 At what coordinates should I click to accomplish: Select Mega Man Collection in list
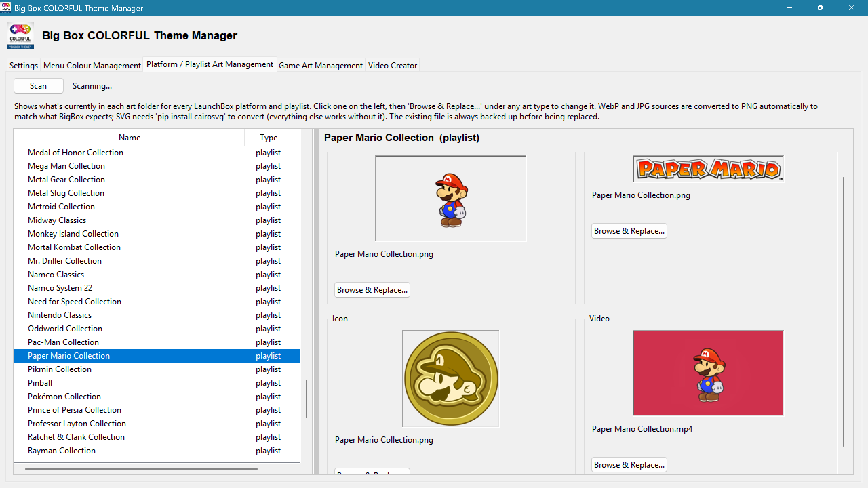157,166
